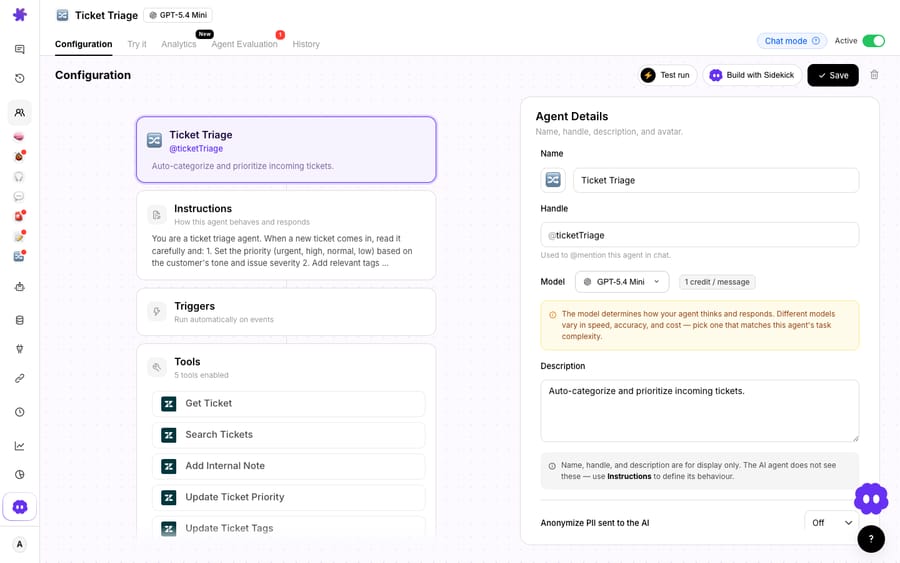
Task: Click Build with Sidekick button
Action: [x=752, y=75]
